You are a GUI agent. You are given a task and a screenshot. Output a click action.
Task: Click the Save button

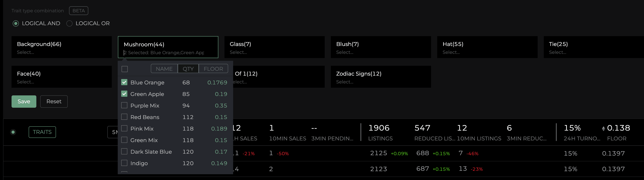click(x=24, y=102)
